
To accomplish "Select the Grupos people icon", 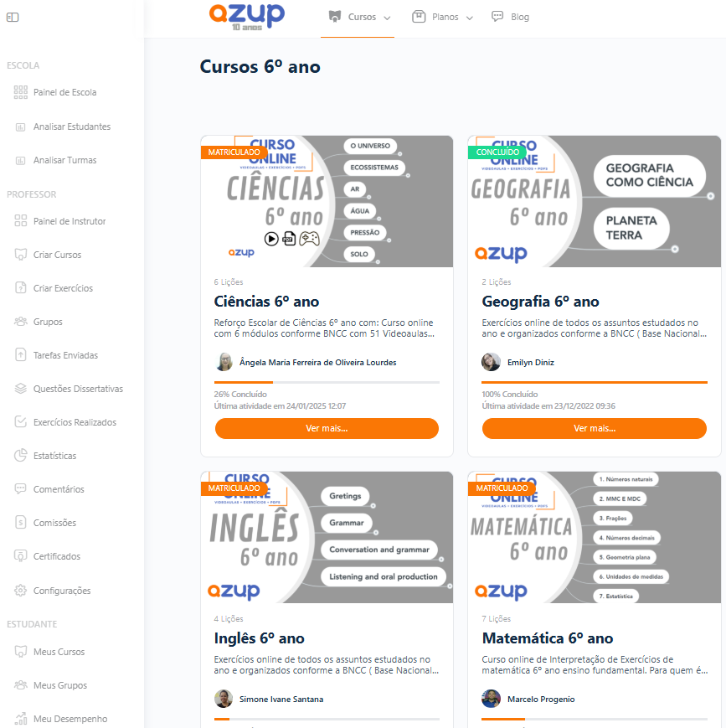I will 20,322.
